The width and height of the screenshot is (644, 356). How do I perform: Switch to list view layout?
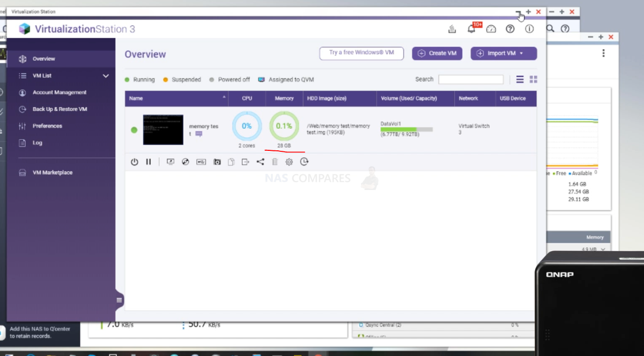tap(520, 79)
